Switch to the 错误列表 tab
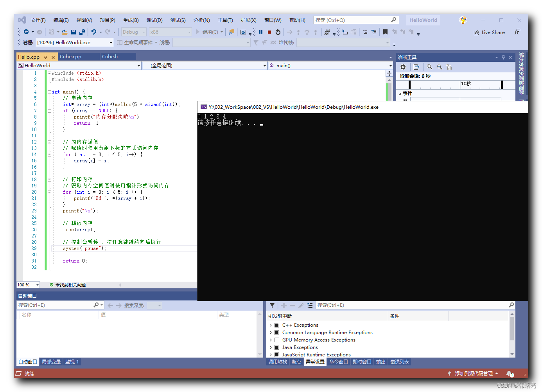The image size is (542, 392). pos(400,362)
